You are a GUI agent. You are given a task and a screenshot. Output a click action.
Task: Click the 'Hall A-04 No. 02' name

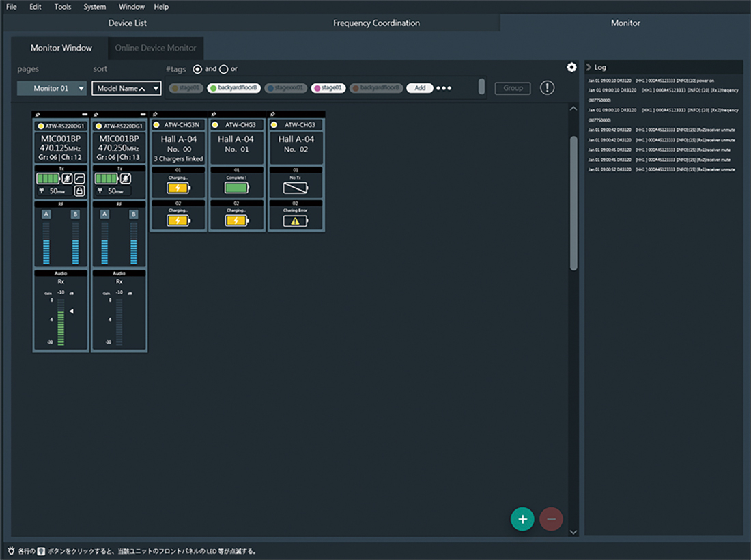click(x=296, y=143)
